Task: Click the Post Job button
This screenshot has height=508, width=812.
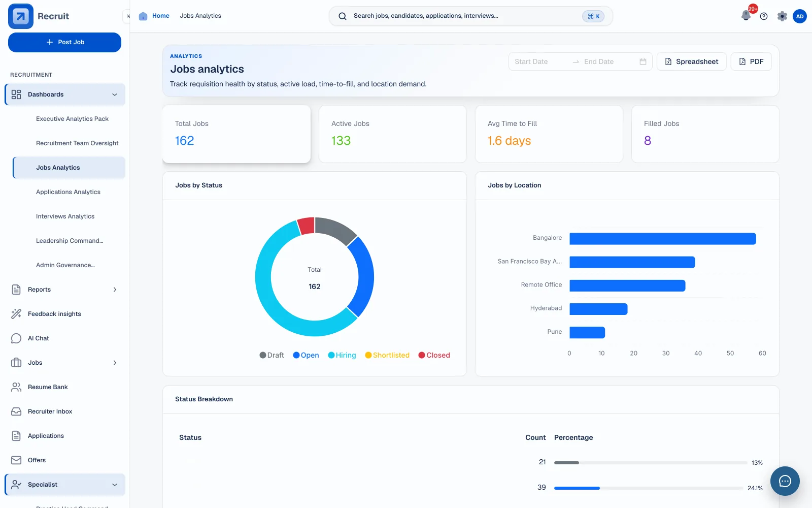Action: click(64, 42)
